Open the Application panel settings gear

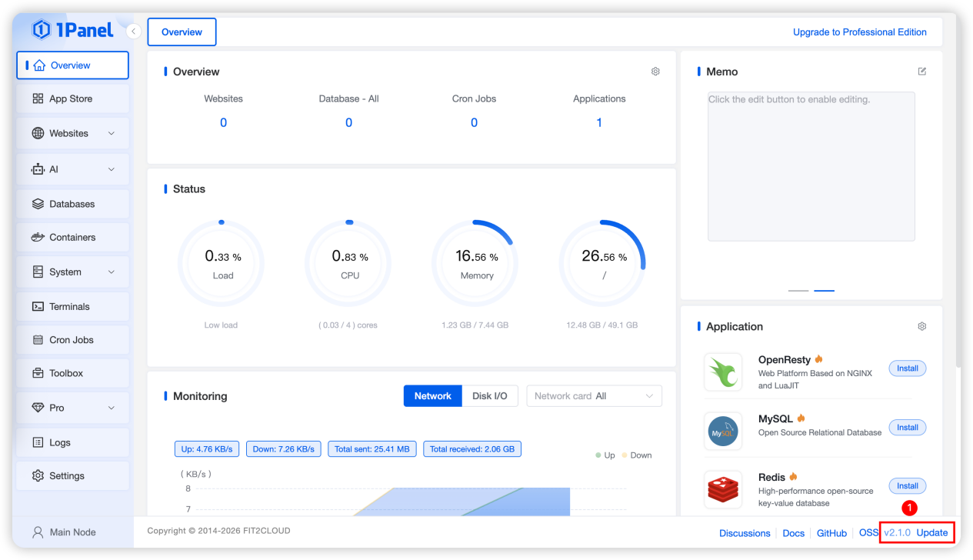tap(922, 326)
